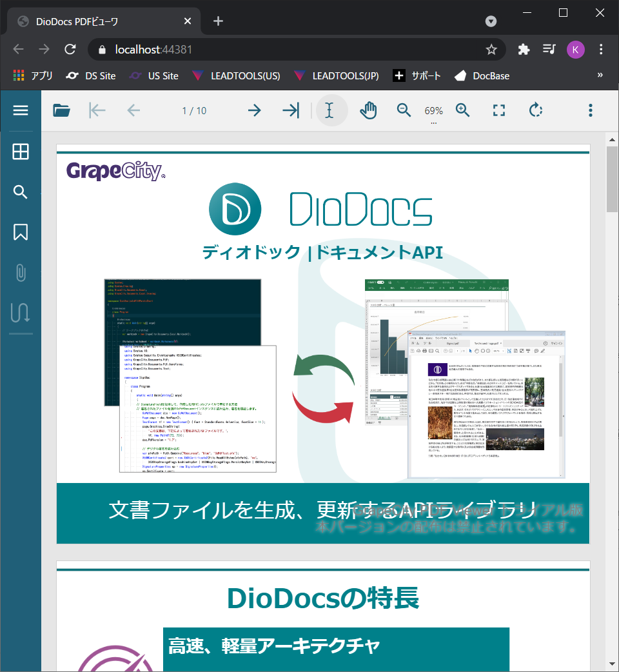Go to the next page
This screenshot has height=672, width=619.
coord(255,110)
